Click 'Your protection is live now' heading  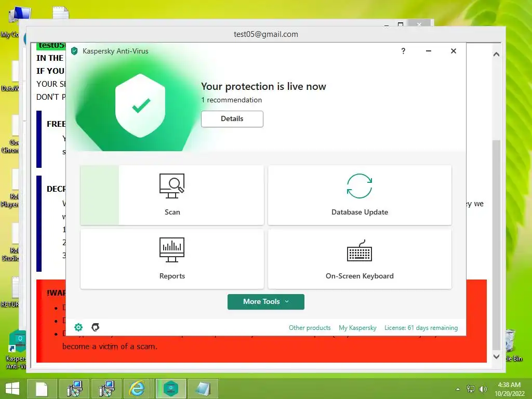click(x=263, y=87)
